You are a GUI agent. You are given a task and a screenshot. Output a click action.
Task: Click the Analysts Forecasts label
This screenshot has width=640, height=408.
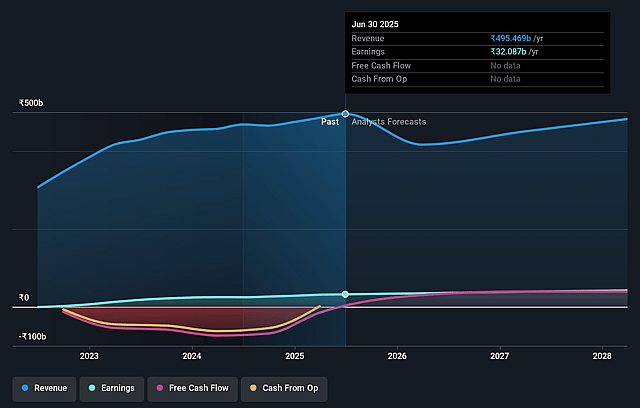pos(389,122)
